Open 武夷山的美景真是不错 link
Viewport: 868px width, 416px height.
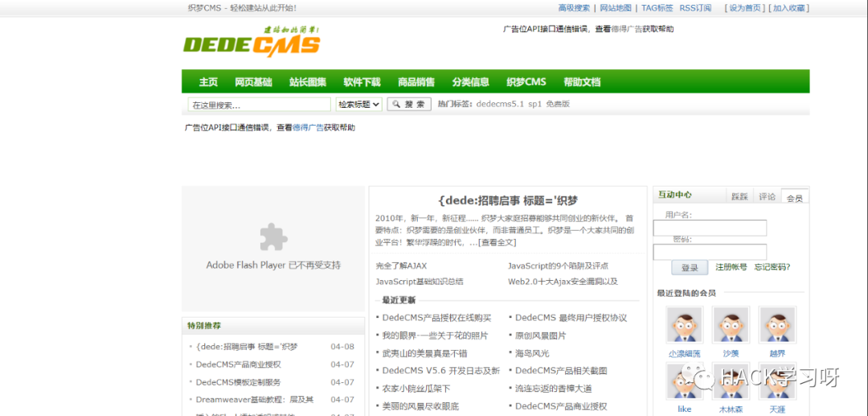tap(424, 353)
